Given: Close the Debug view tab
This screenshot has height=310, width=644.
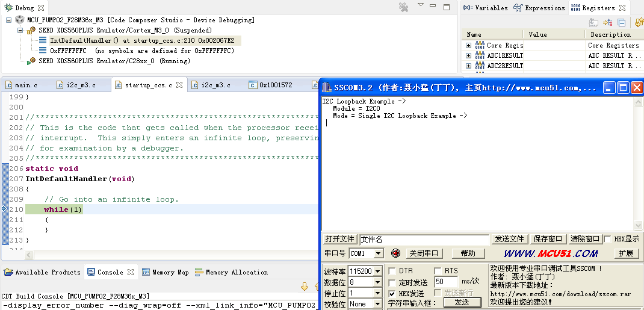Looking at the screenshot, I should tap(41, 8).
